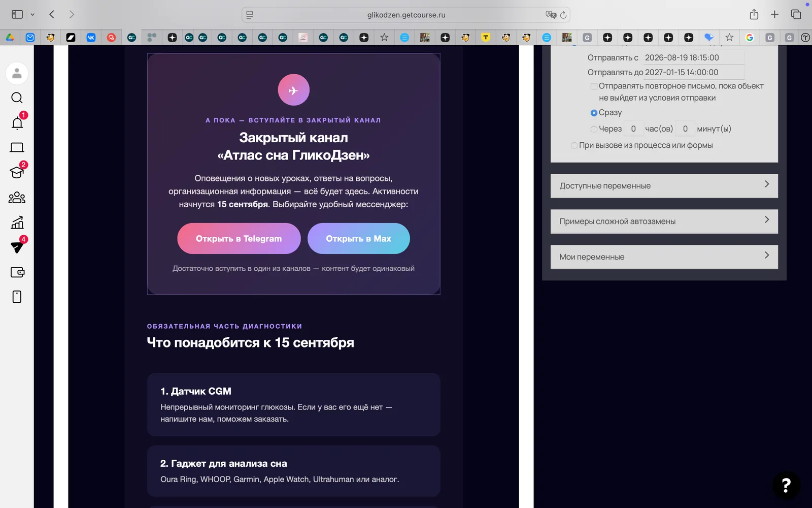Image resolution: width=812 pixels, height=508 pixels.
Task: Switch to the black slash icon tab
Action: tap(71, 38)
